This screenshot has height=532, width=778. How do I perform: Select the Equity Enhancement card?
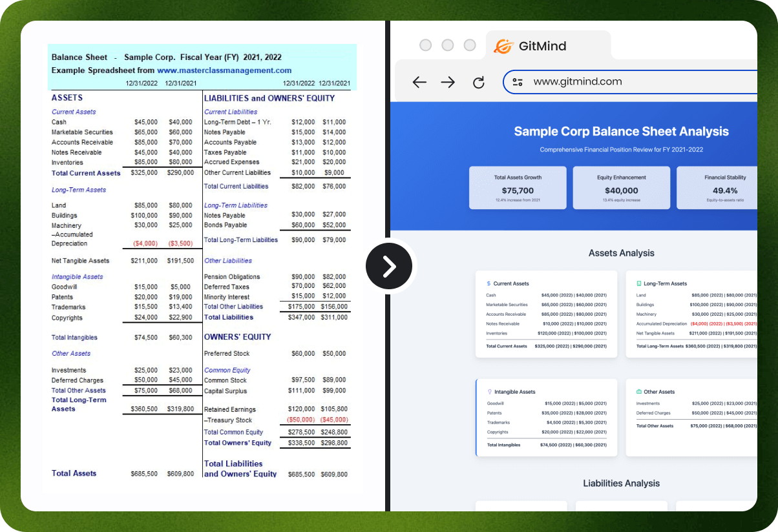pyautogui.click(x=621, y=188)
